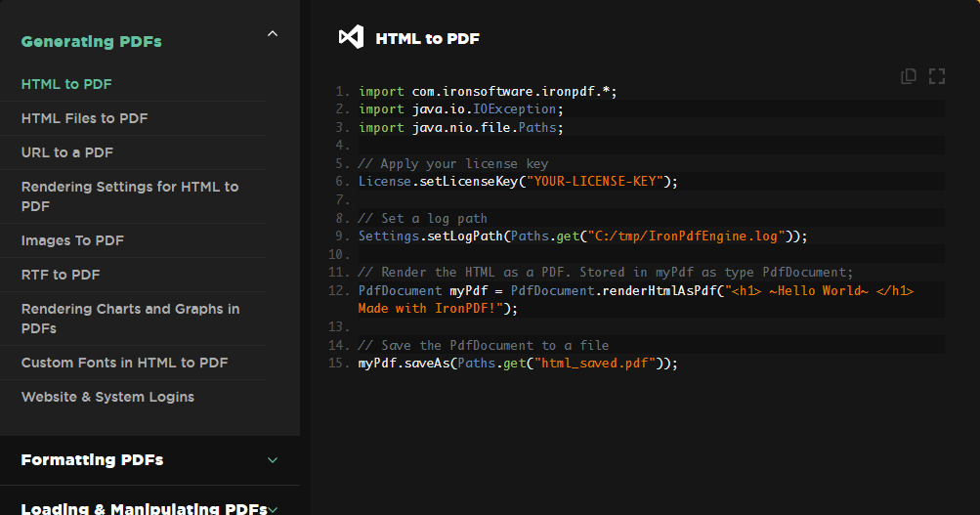Copy code with the copy icon

pos(909,76)
